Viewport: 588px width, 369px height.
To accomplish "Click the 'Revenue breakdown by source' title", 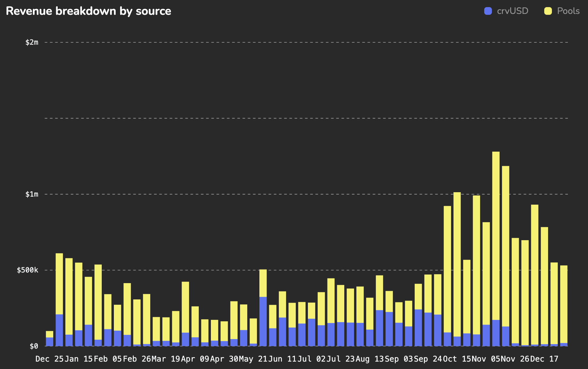I will pos(88,11).
